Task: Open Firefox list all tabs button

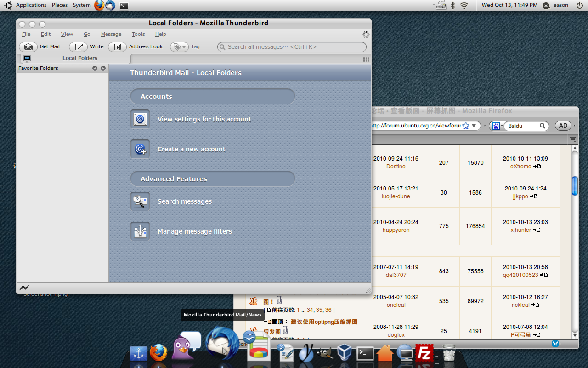Action: pos(573,139)
